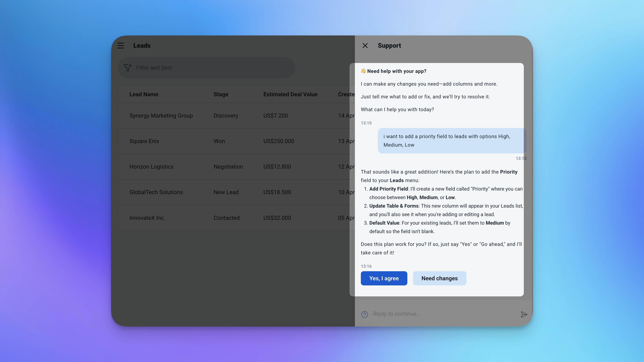The height and width of the screenshot is (362, 644).
Task: Click Estimated Deal Value column header
Action: (x=290, y=94)
